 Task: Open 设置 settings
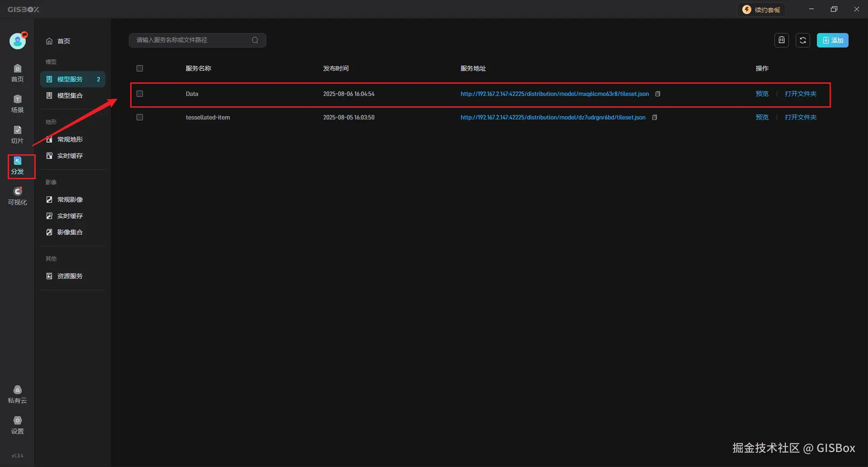pos(17,425)
